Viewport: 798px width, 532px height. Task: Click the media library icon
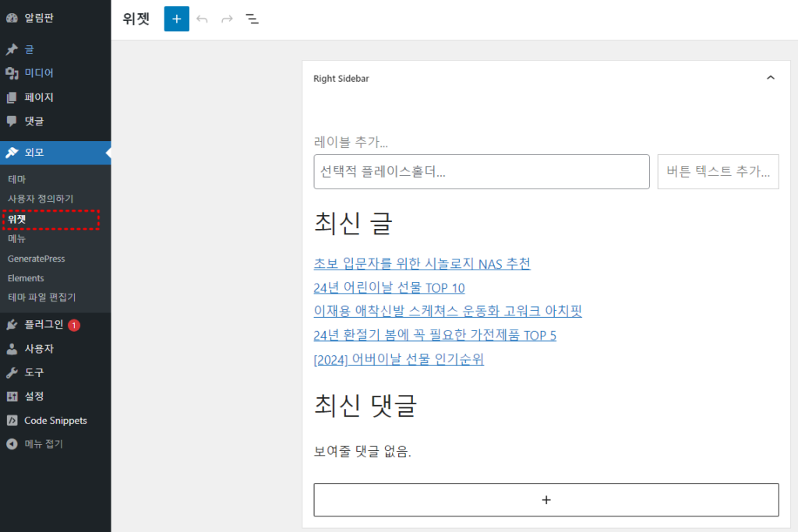(12, 73)
